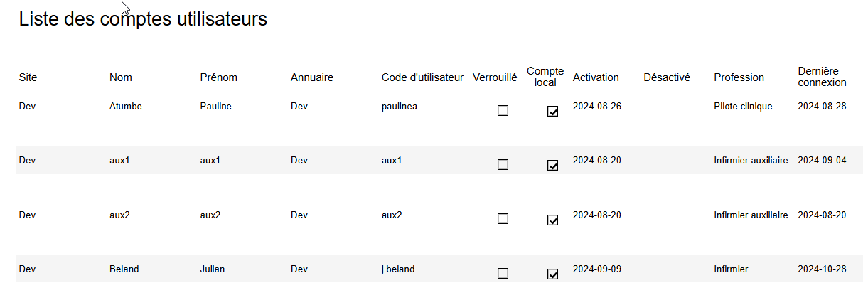Toggle Compte local checkbox for Pauline Atumbe

tap(552, 111)
